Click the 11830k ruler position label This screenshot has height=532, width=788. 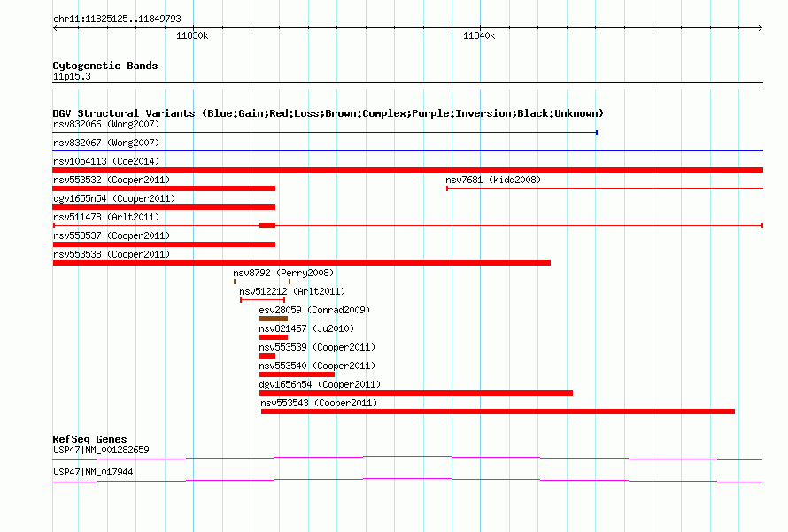tap(192, 35)
